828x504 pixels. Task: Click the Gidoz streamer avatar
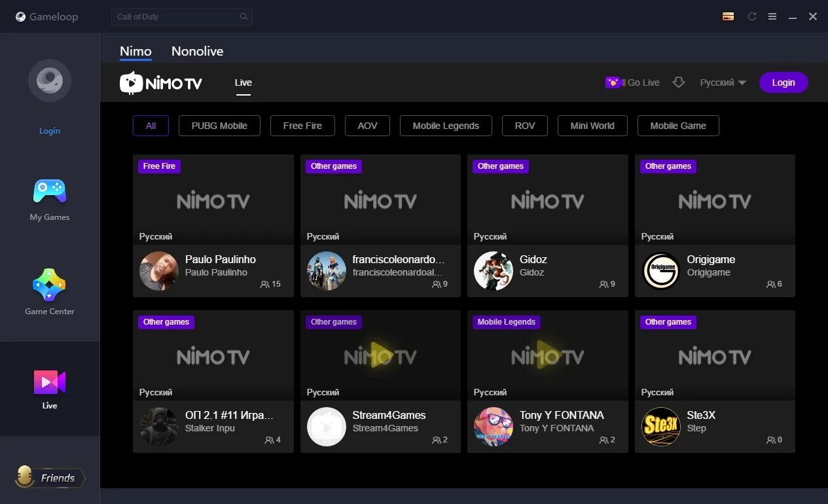coord(494,271)
